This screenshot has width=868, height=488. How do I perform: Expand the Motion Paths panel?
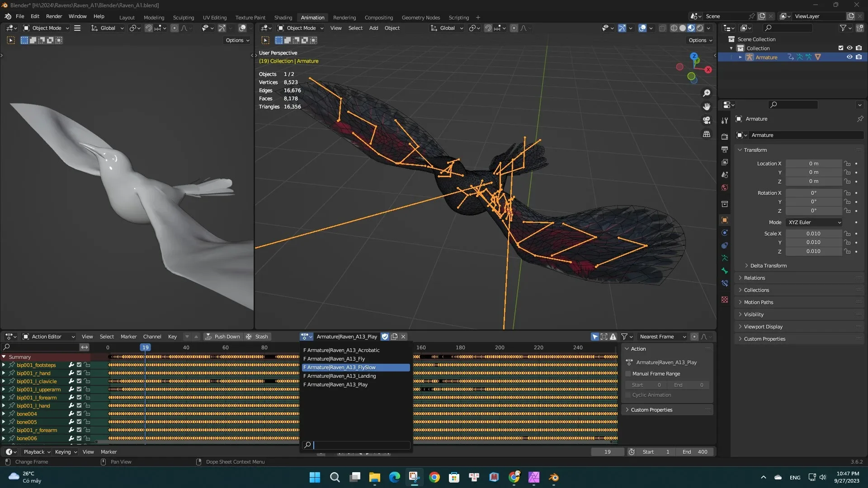tap(758, 302)
